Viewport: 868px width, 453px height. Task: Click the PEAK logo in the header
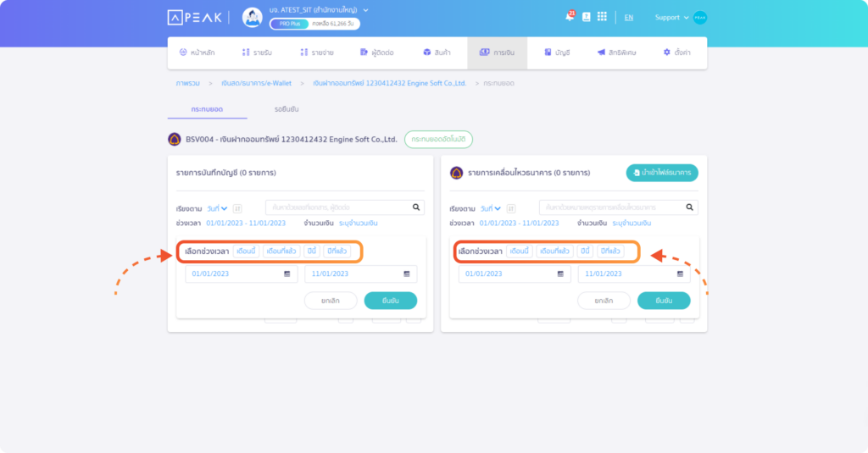194,17
